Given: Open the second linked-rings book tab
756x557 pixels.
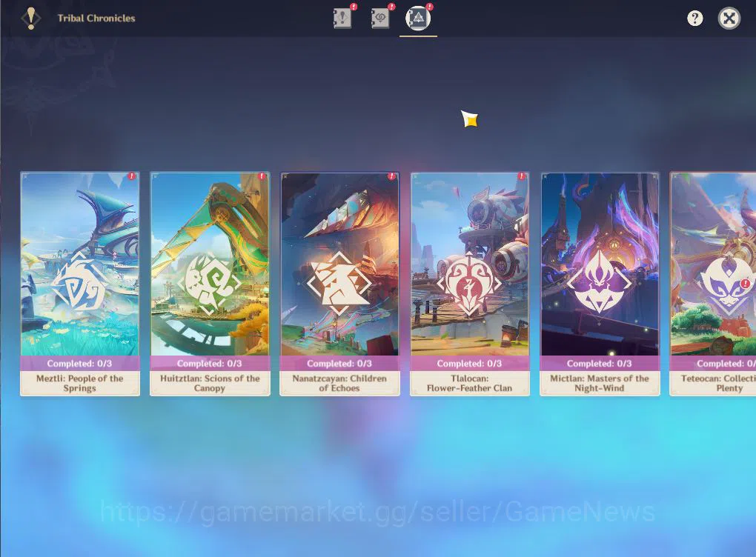Looking at the screenshot, I should point(380,19).
